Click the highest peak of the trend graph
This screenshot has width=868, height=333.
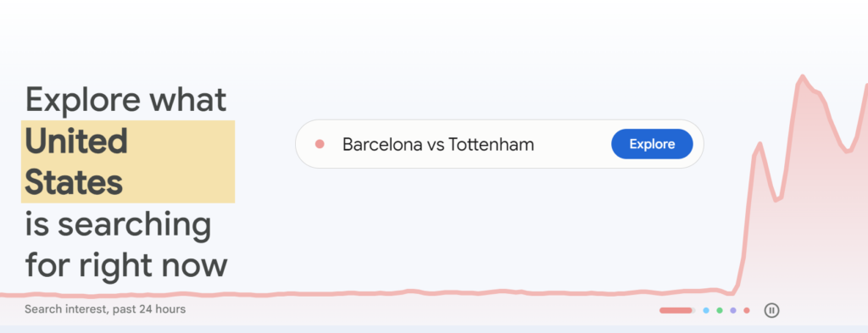(x=802, y=77)
